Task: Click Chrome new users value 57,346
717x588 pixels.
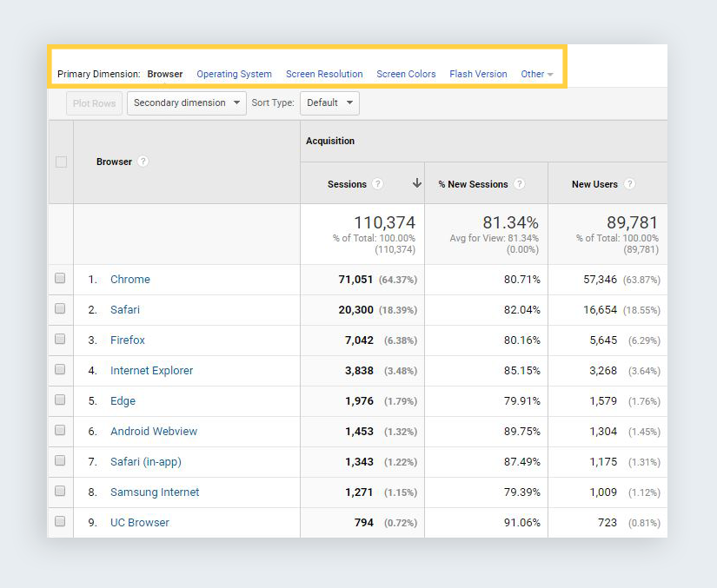Action: (x=600, y=279)
